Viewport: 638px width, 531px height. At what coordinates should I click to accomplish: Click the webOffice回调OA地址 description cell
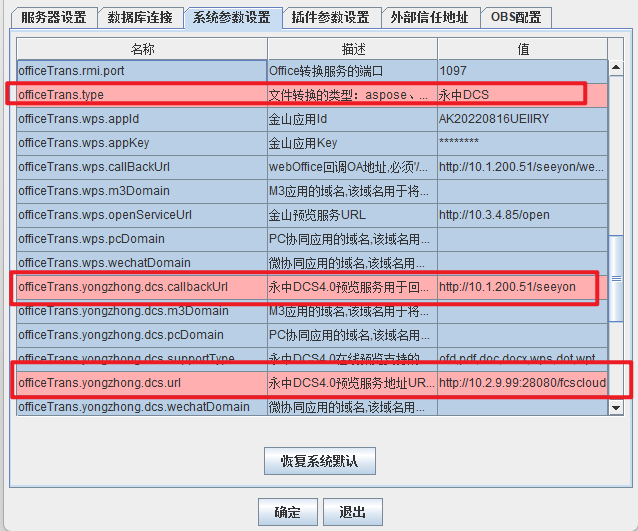[x=352, y=167]
